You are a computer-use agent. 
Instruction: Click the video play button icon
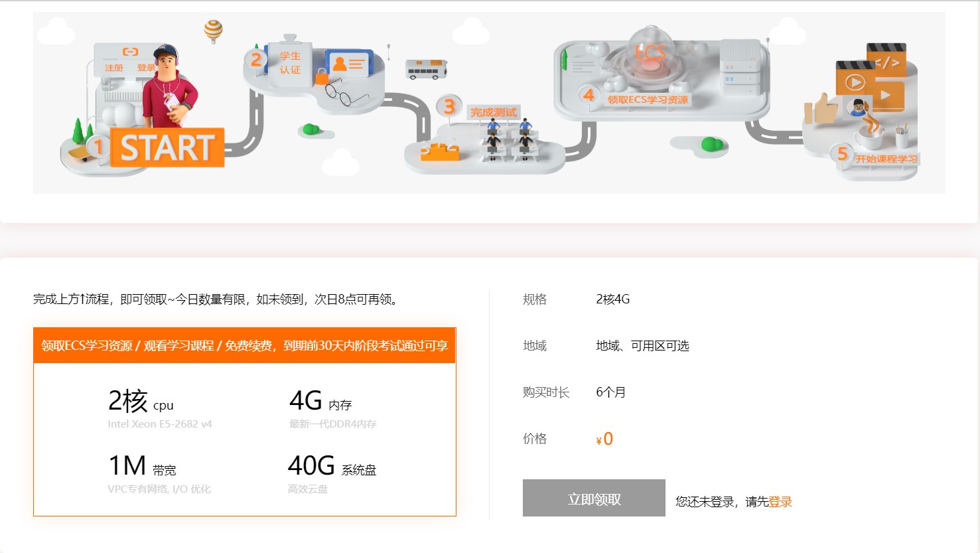pos(855,83)
